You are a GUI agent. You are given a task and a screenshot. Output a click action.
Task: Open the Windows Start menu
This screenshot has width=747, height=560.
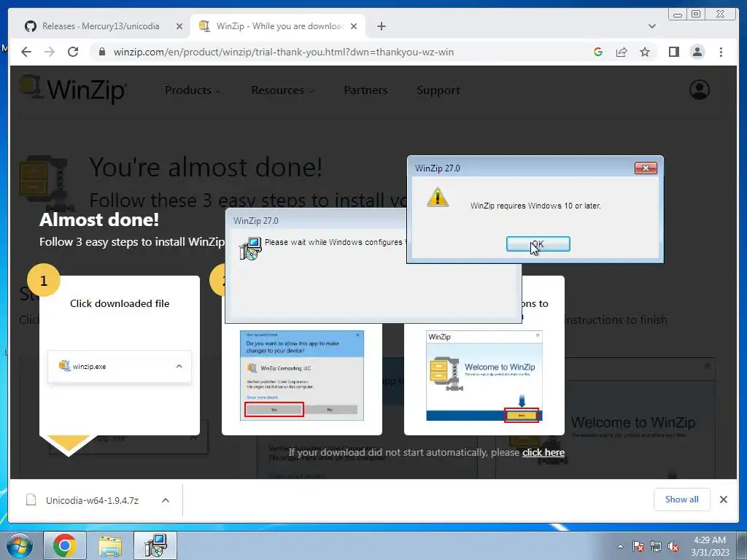point(20,545)
